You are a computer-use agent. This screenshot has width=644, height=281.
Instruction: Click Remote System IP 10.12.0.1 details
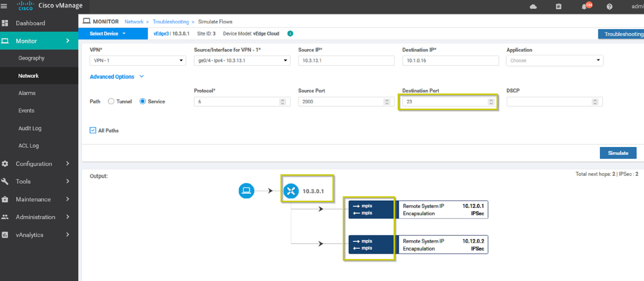443,210
